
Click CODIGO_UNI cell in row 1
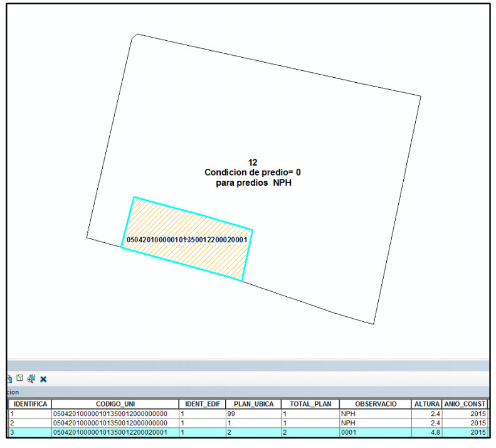(115, 413)
